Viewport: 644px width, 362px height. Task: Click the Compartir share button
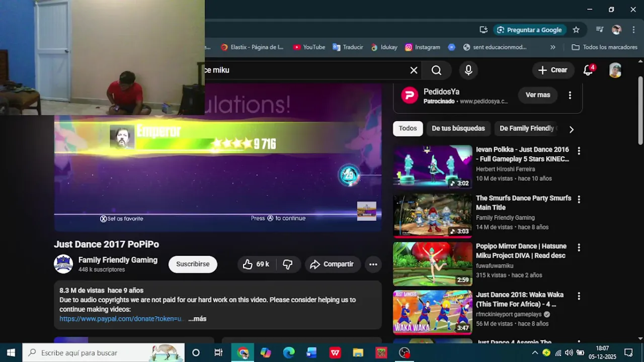click(332, 264)
